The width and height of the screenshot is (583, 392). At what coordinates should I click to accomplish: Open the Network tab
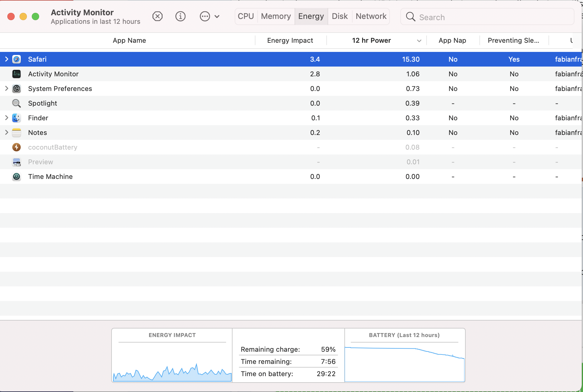point(371,16)
